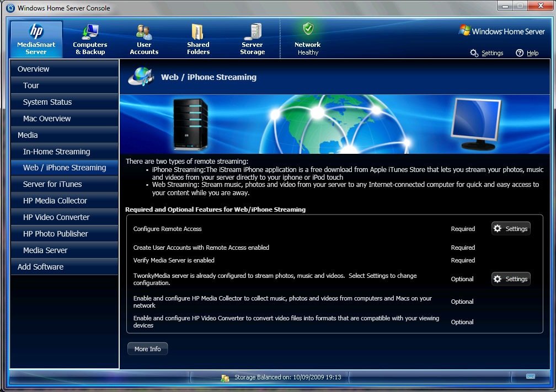The height and width of the screenshot is (392, 556).
Task: Click the Windows Home Server Console title icon
Action: click(x=10, y=8)
